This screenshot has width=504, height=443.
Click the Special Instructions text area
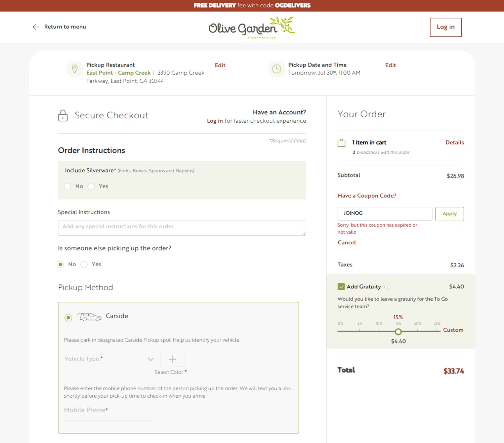tap(182, 228)
